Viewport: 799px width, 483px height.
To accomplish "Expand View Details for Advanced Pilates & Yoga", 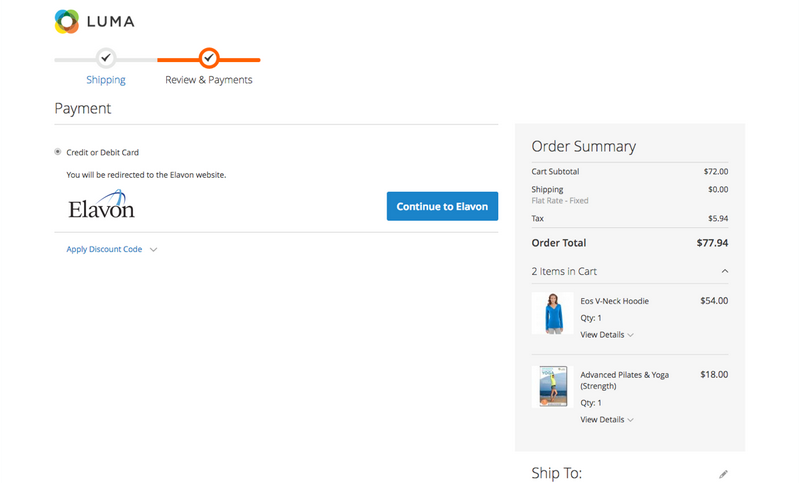I will pyautogui.click(x=606, y=420).
